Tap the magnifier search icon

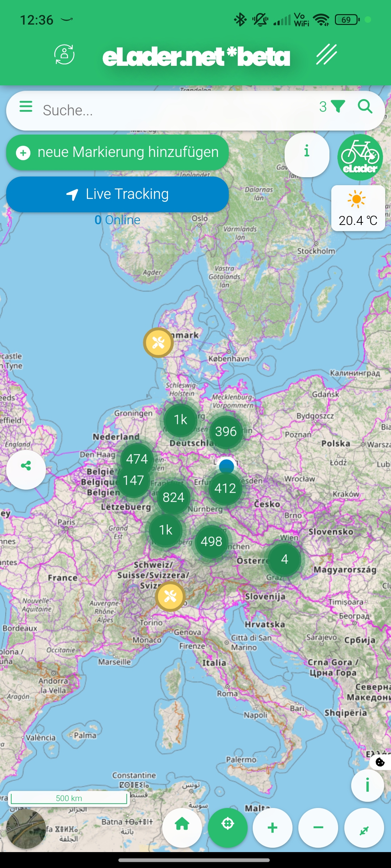click(x=365, y=107)
